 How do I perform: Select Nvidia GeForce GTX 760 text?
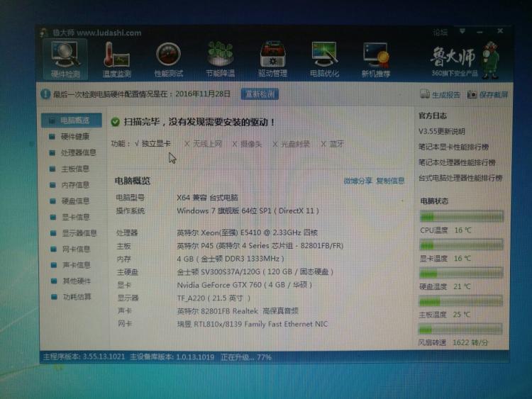click(x=244, y=285)
